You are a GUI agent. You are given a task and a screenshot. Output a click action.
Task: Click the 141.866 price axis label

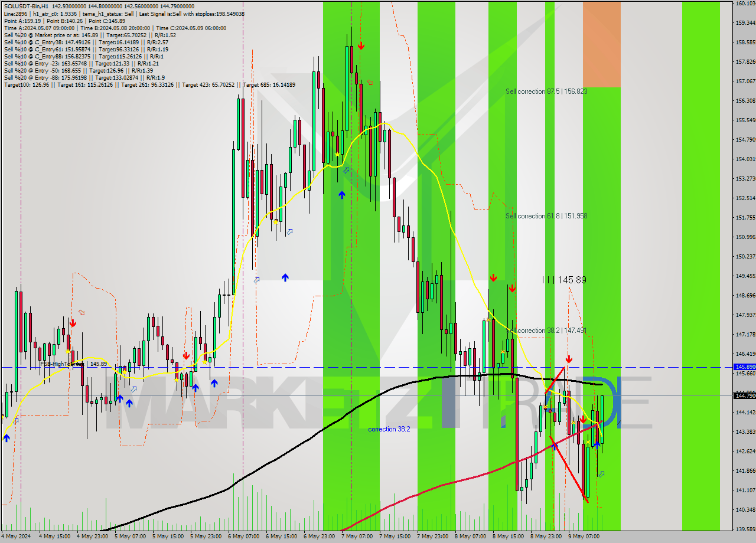(745, 471)
